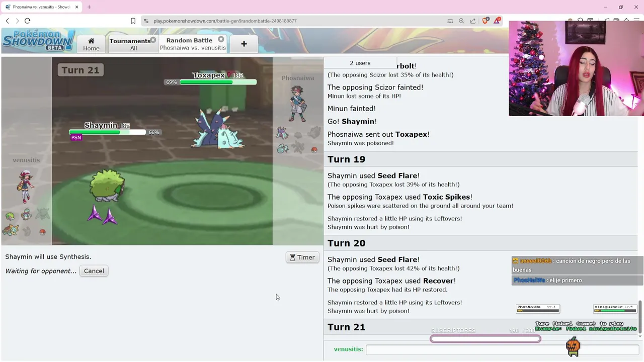Click "Phosnaiwa sent out Toxapex!" log line
The height and width of the screenshot is (362, 644).
[x=378, y=135]
